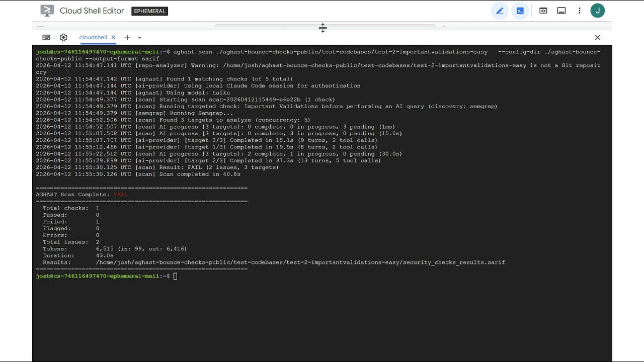Close the terminal panel with X

pyautogui.click(x=598, y=37)
